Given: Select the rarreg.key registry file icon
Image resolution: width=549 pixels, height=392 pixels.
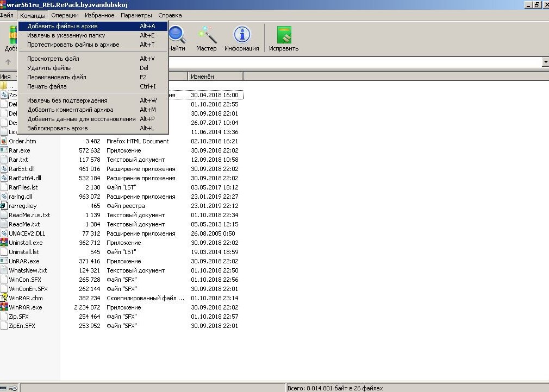Looking at the screenshot, I should (x=4, y=206).
